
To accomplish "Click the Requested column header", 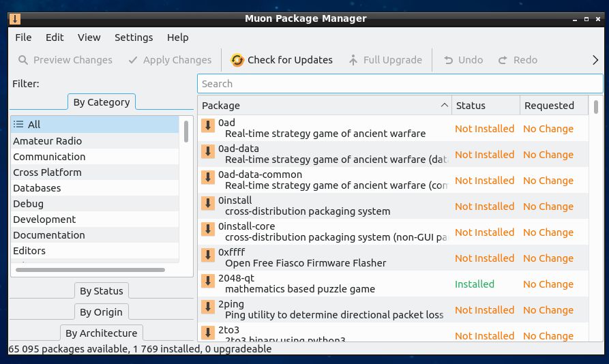I will (x=554, y=105).
